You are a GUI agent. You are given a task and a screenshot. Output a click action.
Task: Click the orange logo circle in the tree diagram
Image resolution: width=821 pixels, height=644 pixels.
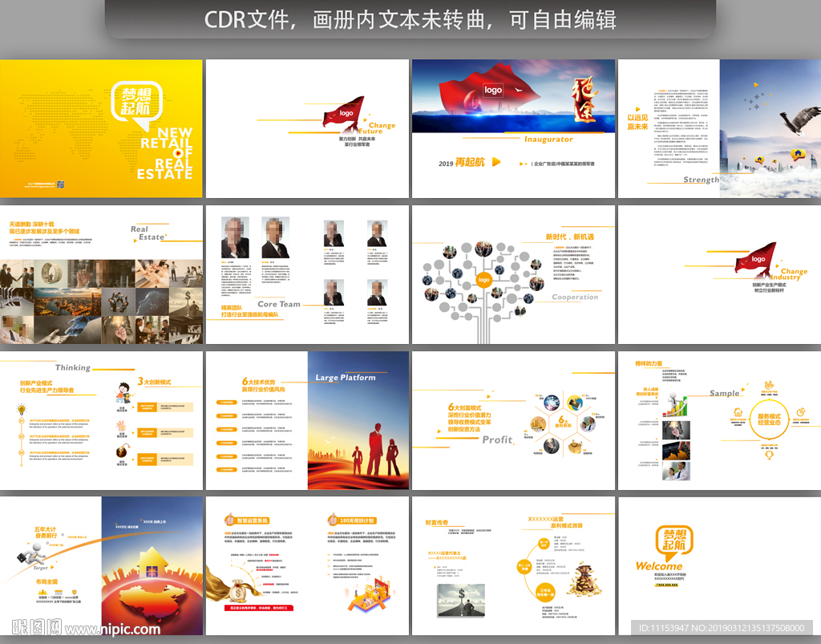tap(483, 280)
